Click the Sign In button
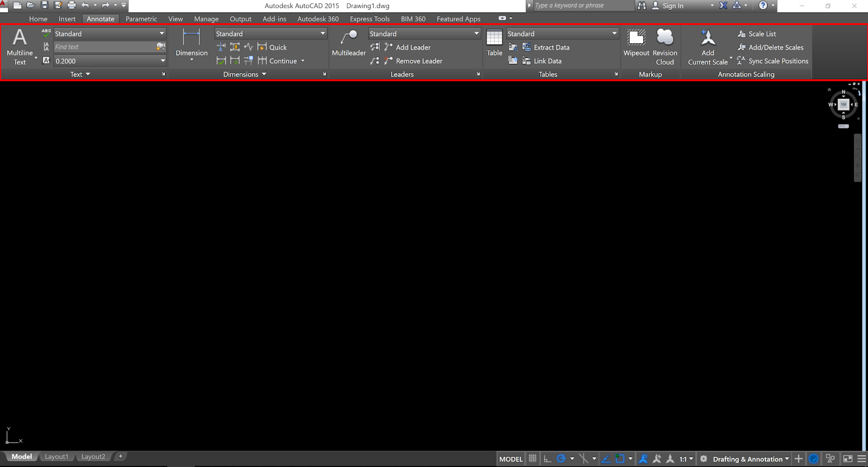 click(x=667, y=5)
